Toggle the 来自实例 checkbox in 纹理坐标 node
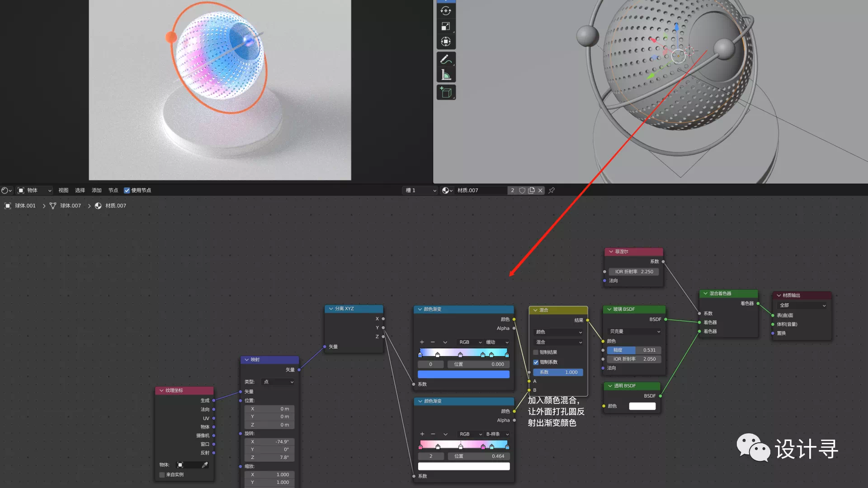Image resolution: width=868 pixels, height=488 pixels. pyautogui.click(x=162, y=474)
